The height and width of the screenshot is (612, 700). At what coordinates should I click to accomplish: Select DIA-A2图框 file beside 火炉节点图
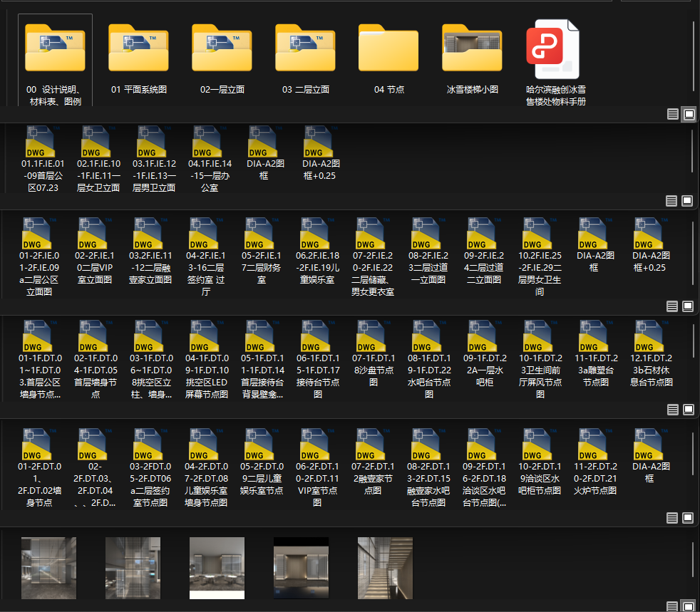click(x=651, y=456)
